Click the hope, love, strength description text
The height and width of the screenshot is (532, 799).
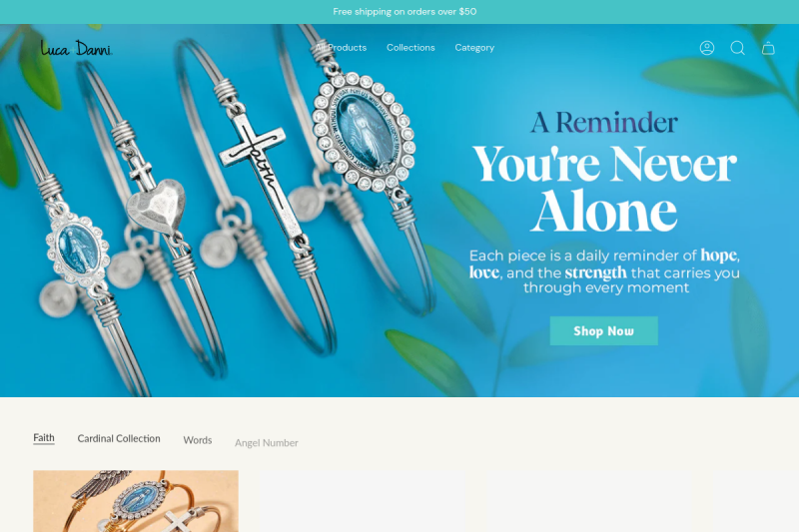tap(605, 270)
